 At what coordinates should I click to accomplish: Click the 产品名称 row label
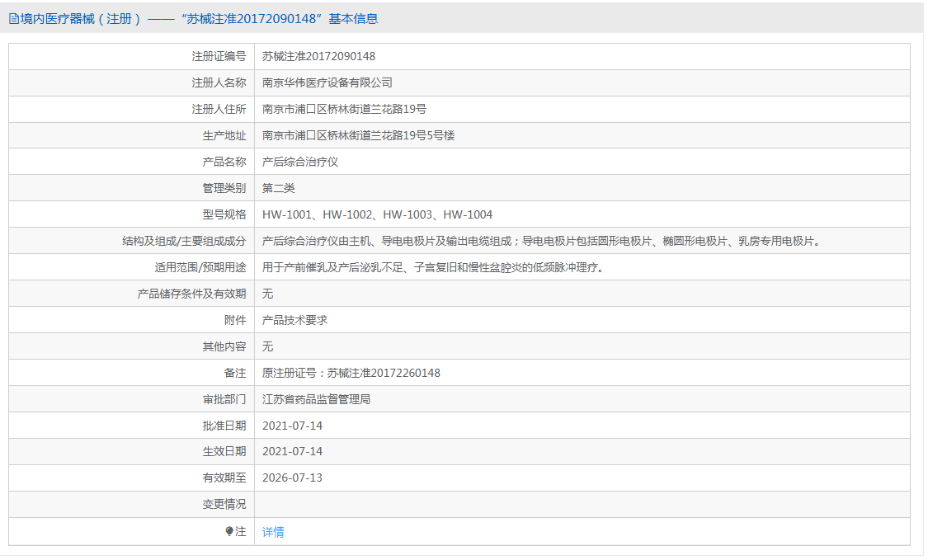(x=224, y=162)
